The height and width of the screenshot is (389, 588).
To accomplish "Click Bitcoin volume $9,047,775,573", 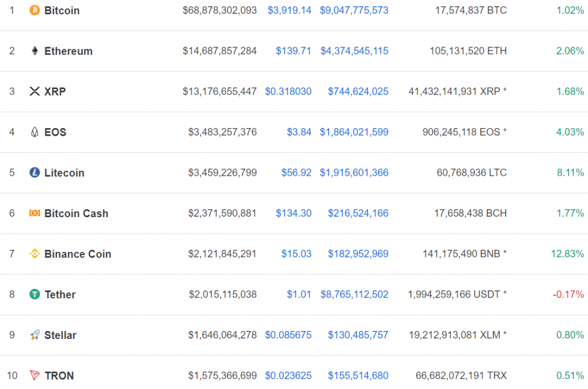I will coord(354,10).
